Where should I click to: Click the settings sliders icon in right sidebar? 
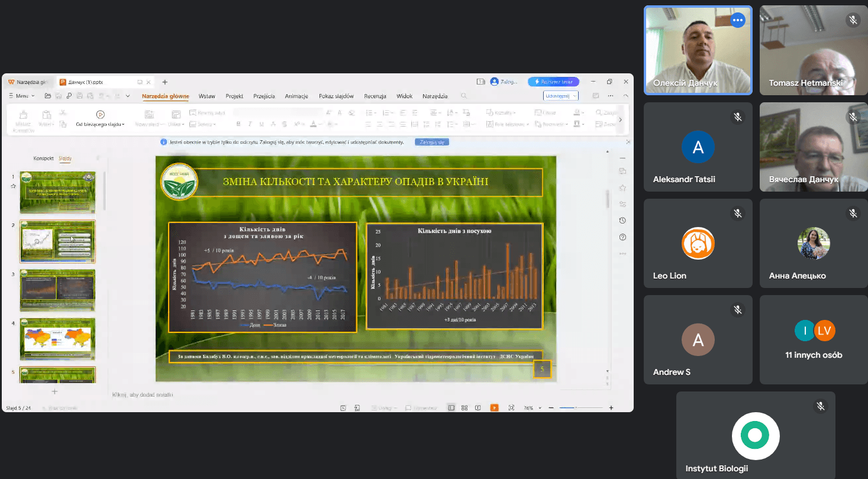(x=622, y=204)
